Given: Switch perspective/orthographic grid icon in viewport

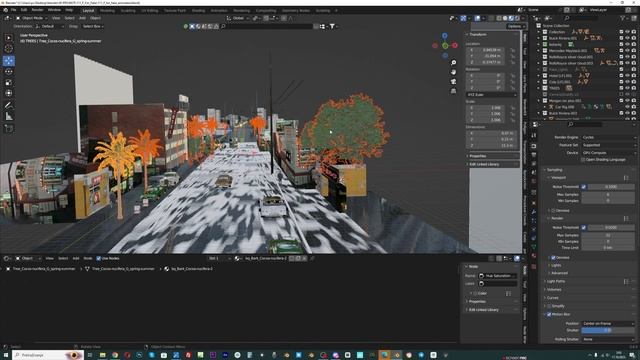Looking at the screenshot, I should point(453,91).
